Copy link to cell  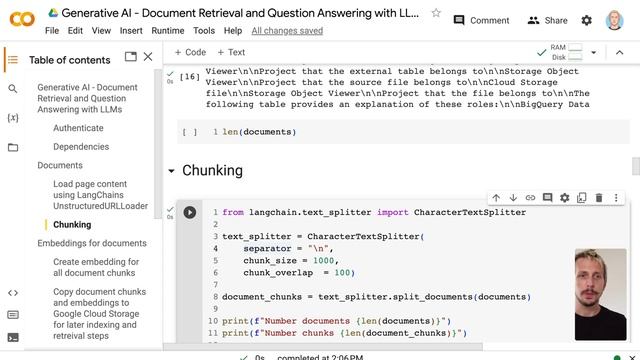[530, 198]
